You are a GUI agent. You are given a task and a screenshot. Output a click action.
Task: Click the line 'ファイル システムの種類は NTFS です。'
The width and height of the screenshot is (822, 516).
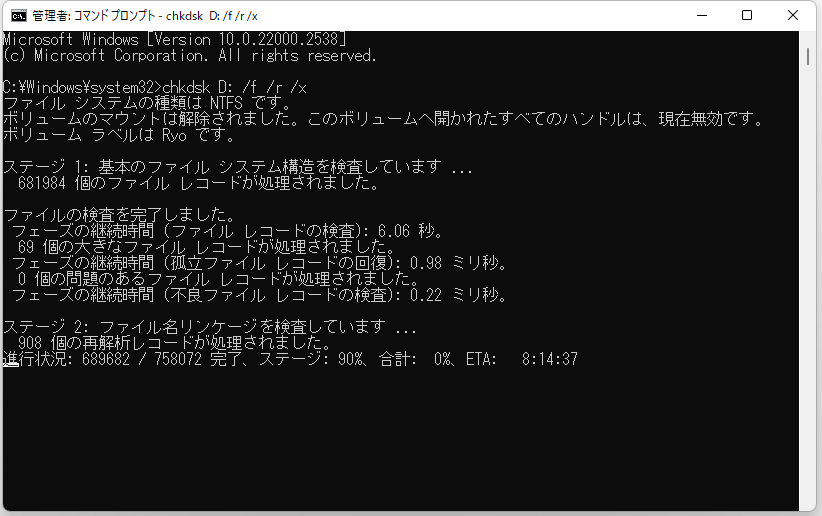click(x=147, y=103)
